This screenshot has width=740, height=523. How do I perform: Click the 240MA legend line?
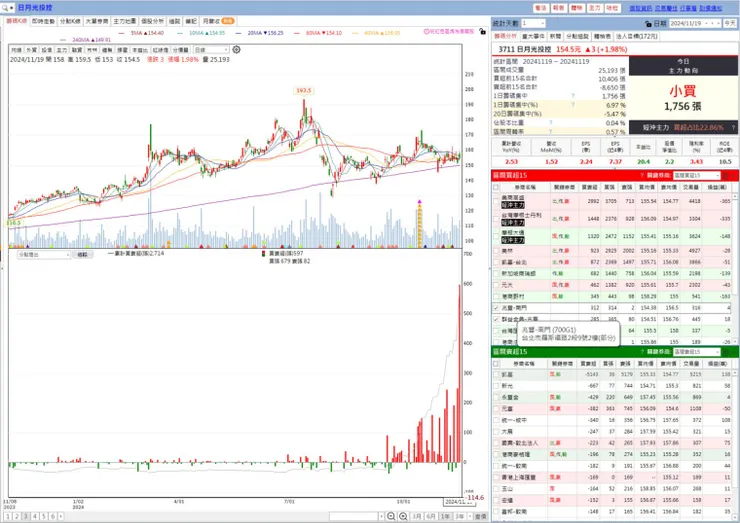pos(86,40)
